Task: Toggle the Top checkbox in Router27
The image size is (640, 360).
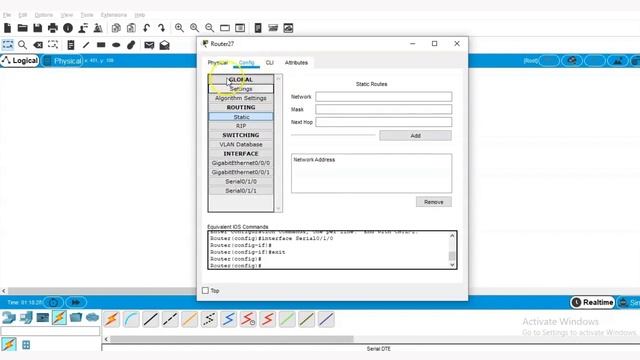Action: [205, 291]
